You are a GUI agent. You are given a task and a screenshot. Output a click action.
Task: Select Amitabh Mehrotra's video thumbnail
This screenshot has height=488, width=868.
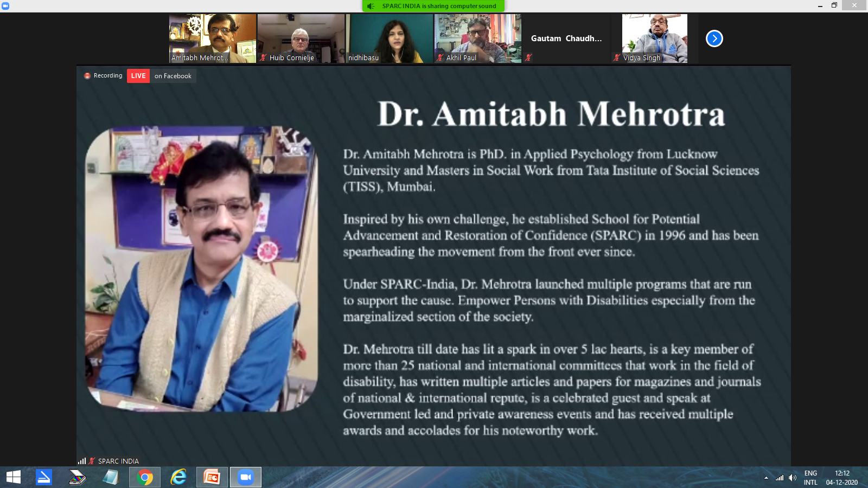(212, 38)
